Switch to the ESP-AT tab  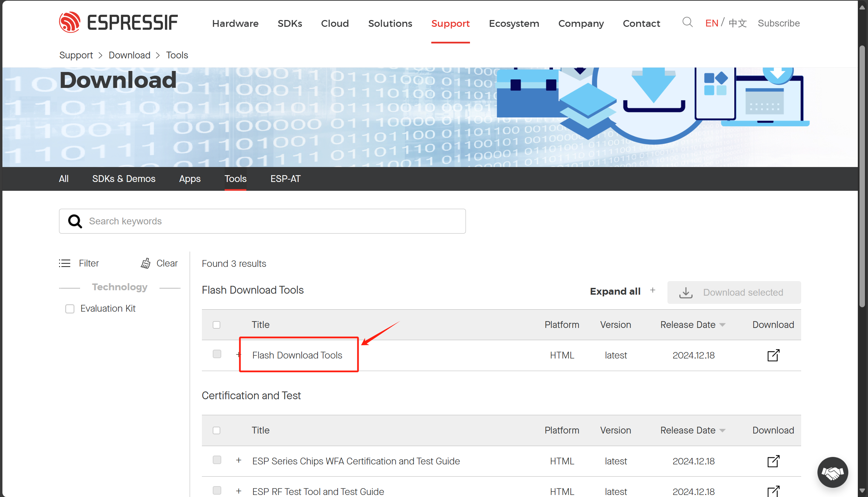[285, 179]
